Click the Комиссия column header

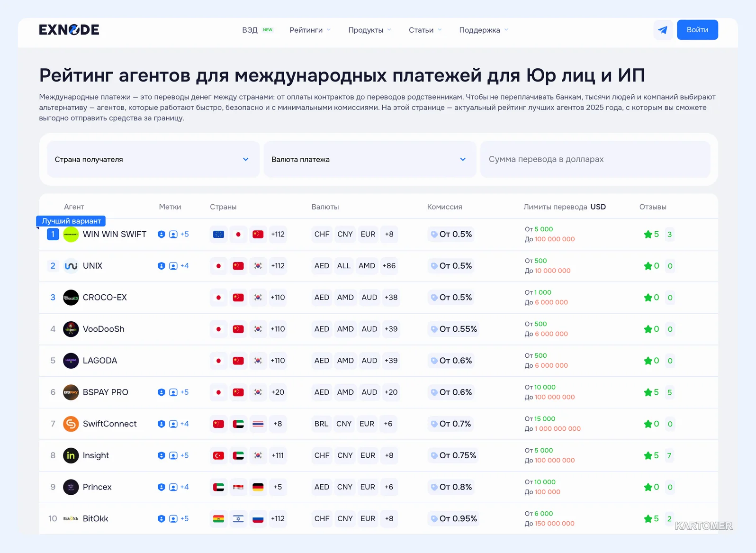point(444,207)
